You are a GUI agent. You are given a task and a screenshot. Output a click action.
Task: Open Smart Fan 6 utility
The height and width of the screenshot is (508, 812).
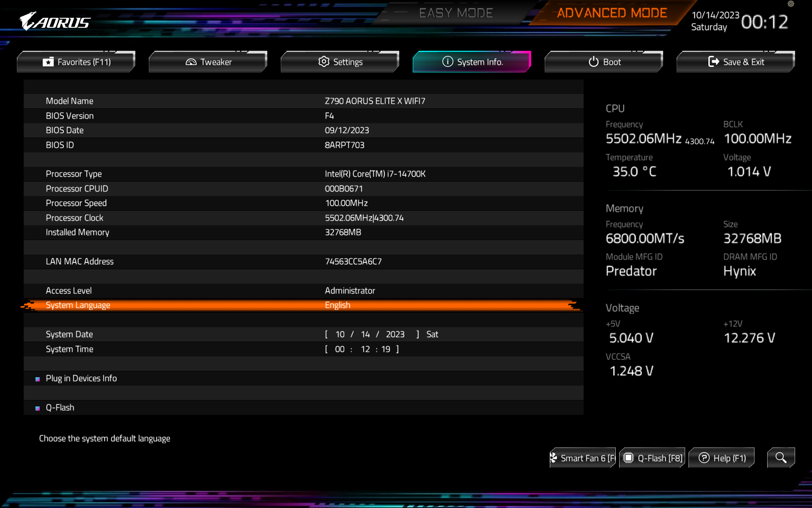(x=583, y=458)
